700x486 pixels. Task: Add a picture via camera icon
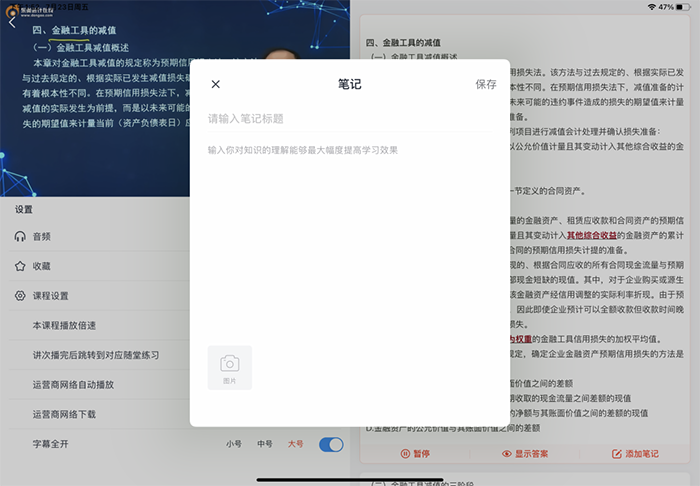click(230, 367)
